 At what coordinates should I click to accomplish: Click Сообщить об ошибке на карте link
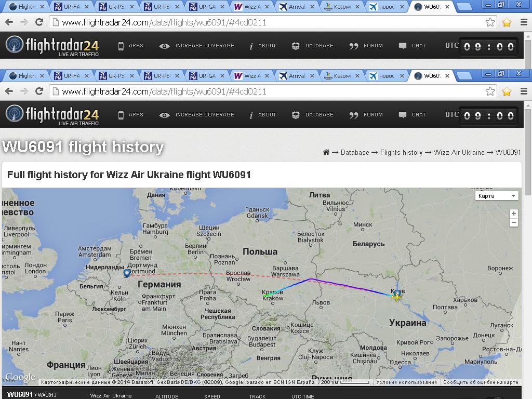tap(481, 382)
